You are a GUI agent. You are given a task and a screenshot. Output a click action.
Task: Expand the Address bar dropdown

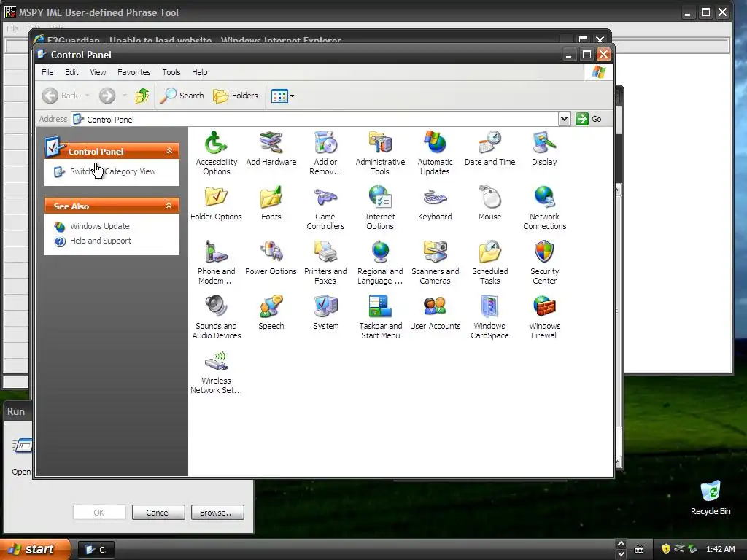coord(564,119)
